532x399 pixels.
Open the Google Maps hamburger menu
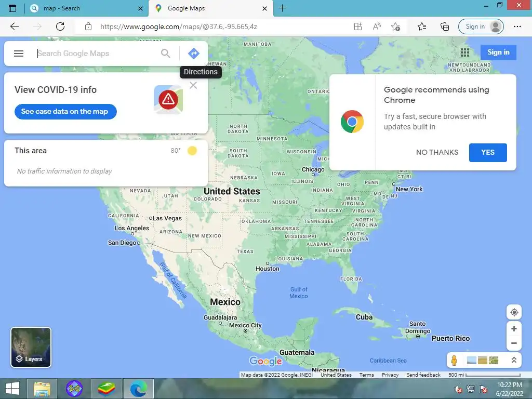19,54
